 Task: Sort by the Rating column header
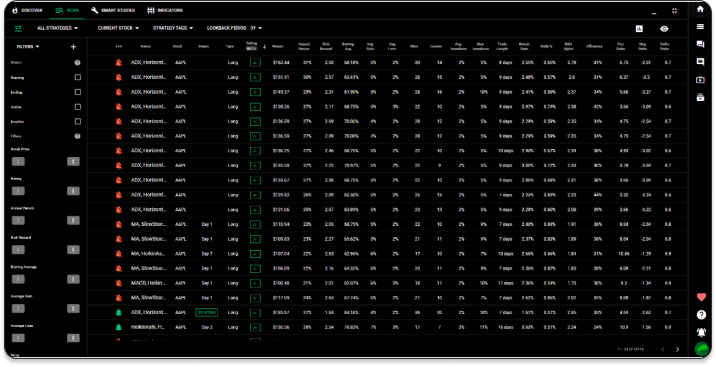(x=252, y=46)
